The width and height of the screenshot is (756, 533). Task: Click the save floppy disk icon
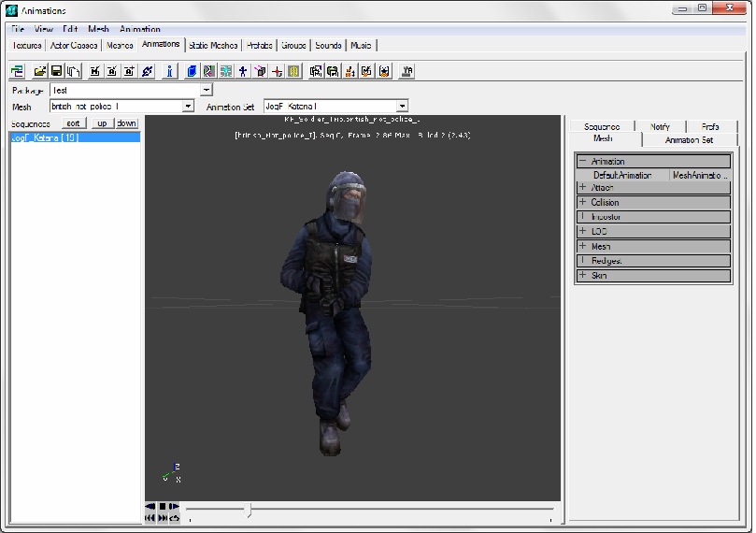pyautogui.click(x=57, y=70)
